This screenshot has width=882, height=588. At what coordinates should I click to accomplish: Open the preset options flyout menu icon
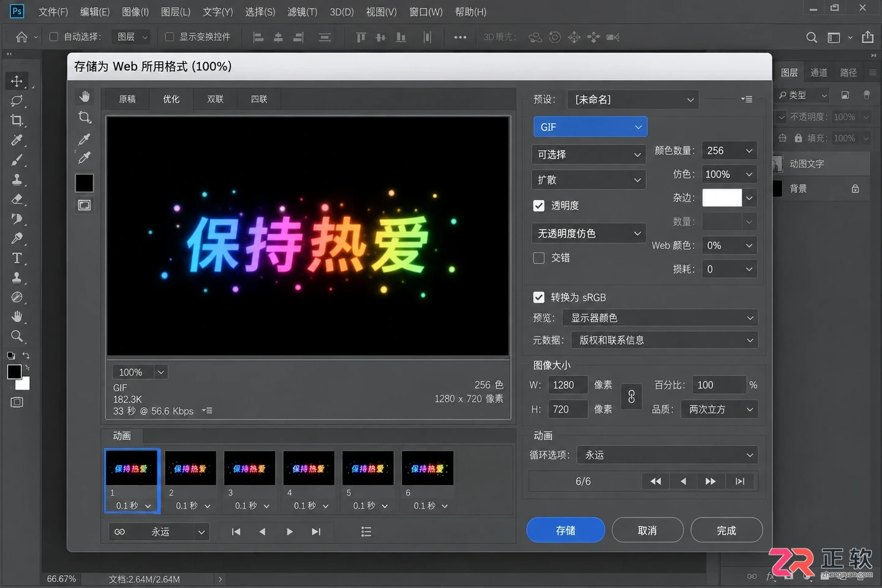[x=746, y=99]
